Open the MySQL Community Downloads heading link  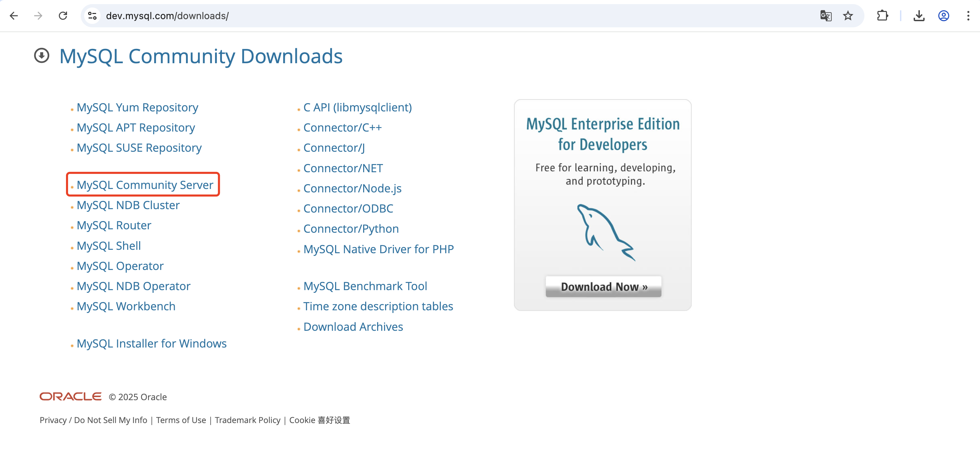coord(201,56)
